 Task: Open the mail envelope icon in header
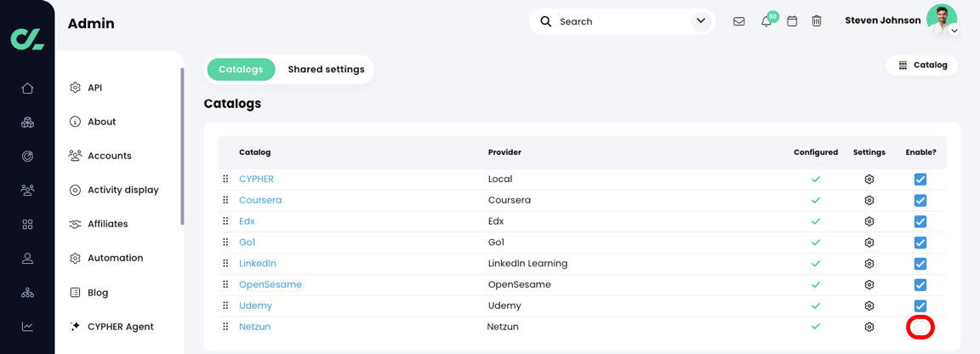(x=738, y=21)
